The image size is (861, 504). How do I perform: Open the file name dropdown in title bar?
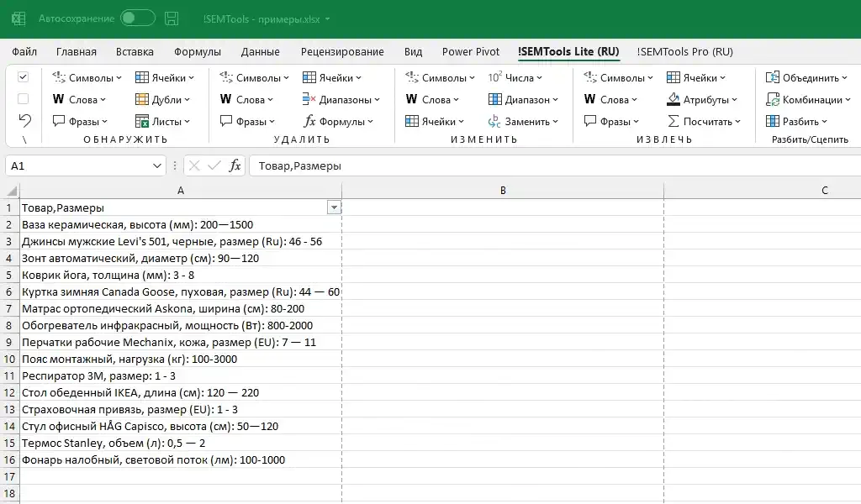point(328,19)
